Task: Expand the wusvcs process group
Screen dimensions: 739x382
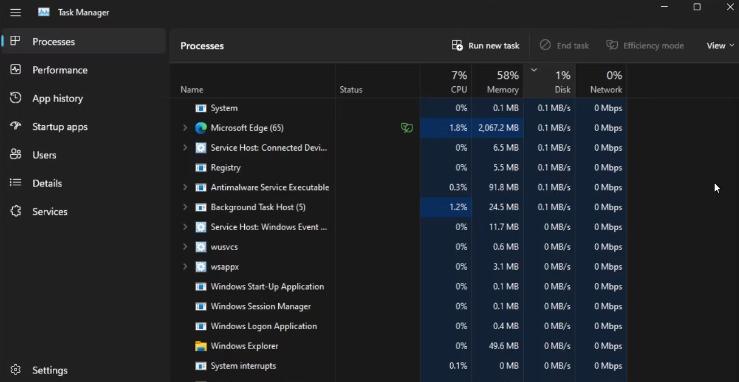Action: pos(185,247)
